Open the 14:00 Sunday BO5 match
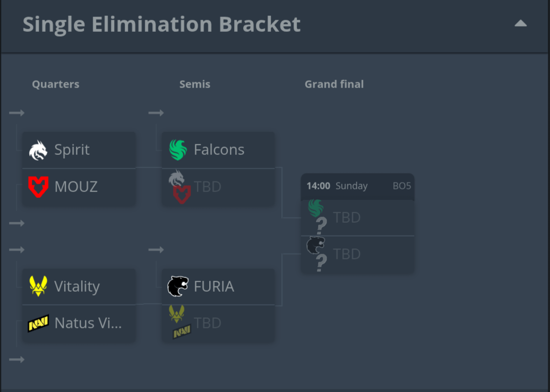 pos(357,186)
